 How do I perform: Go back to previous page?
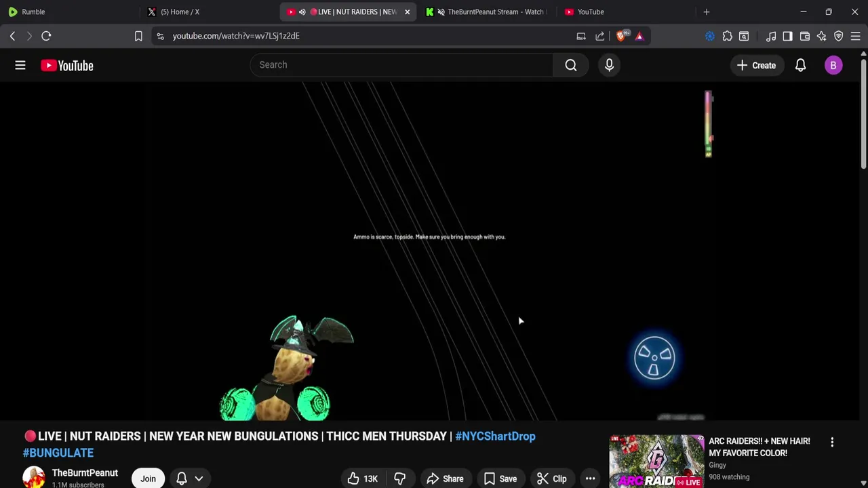(x=12, y=36)
